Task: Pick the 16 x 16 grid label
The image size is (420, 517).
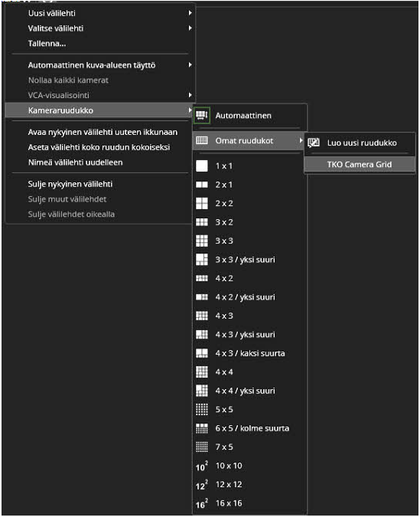Action: click(x=229, y=503)
